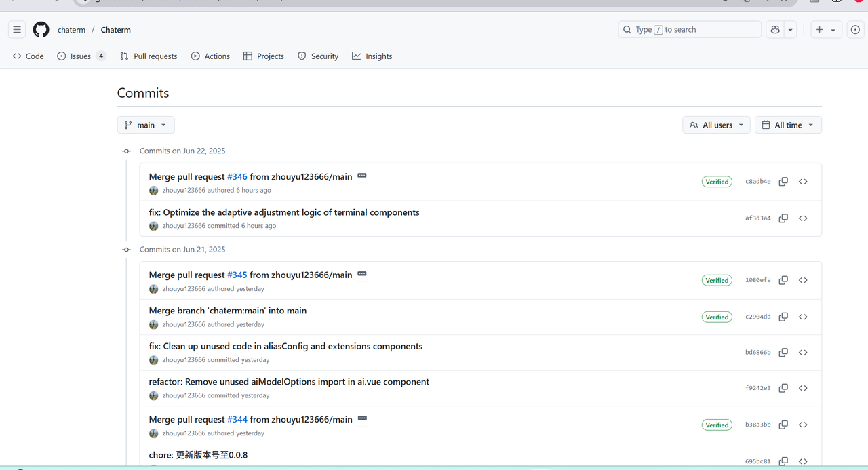Open commit 'chore: 更新版本号至0.0.8'
The image size is (868, 470).
point(198,455)
